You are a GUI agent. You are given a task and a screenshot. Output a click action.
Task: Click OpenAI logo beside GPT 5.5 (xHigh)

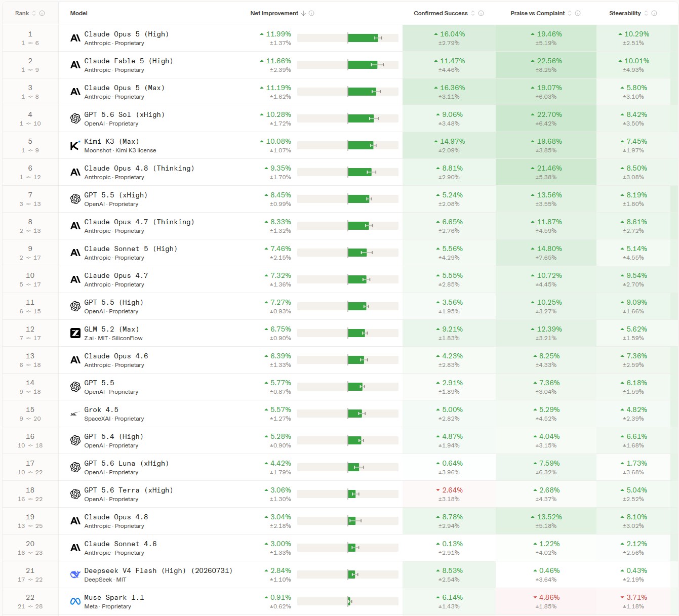coord(75,199)
